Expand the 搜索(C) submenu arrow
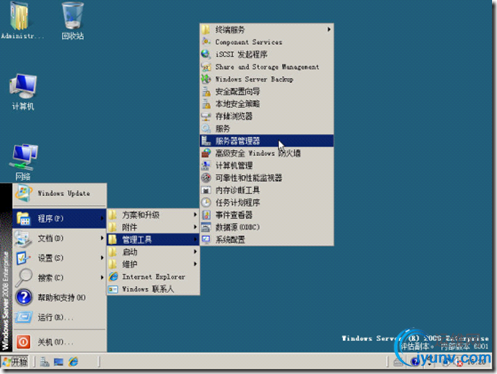 102,277
